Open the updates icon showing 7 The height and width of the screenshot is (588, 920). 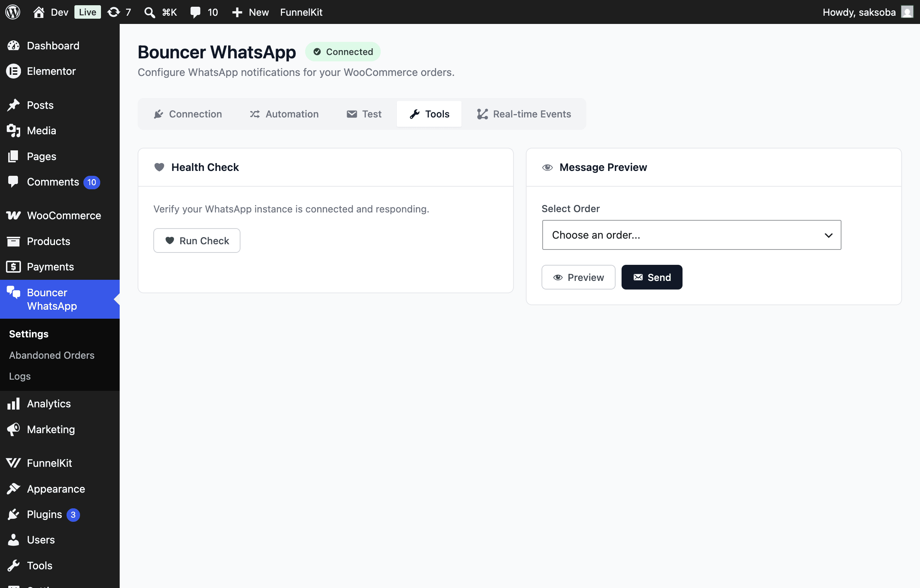pyautogui.click(x=113, y=12)
